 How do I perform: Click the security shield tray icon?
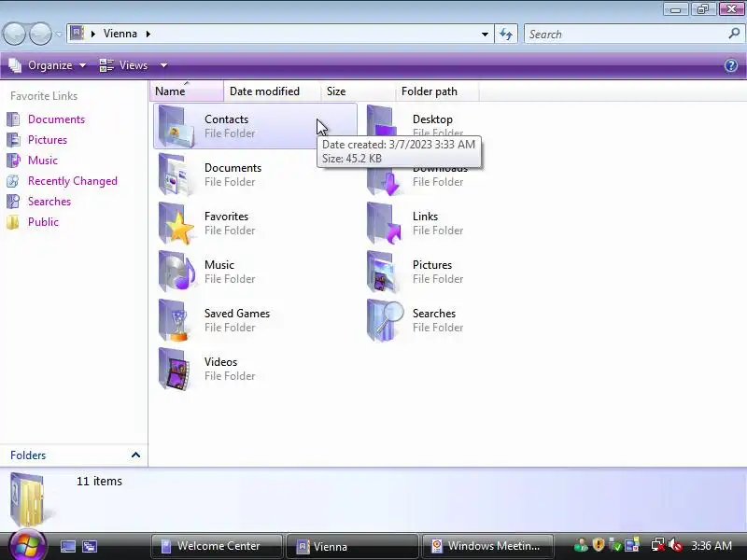click(599, 545)
